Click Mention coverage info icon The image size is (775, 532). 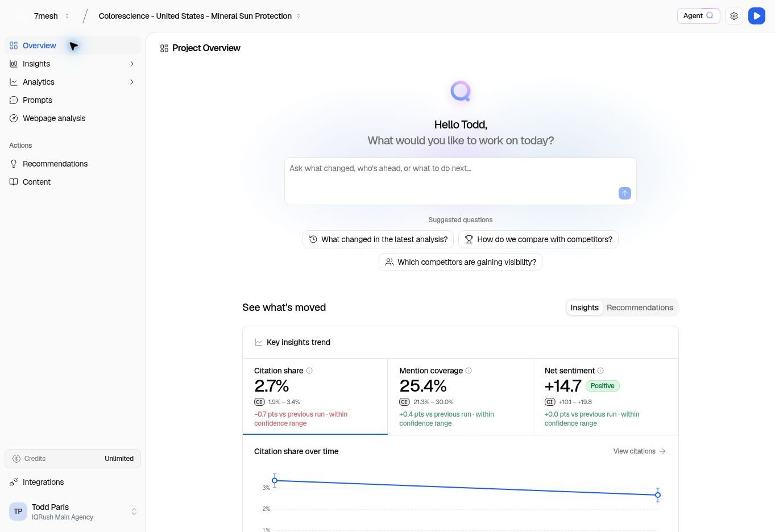tap(469, 371)
